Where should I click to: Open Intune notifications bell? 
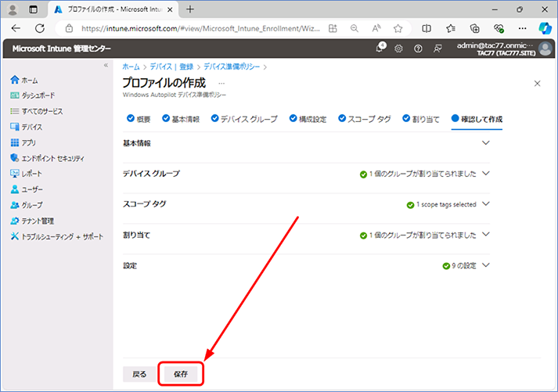(x=380, y=48)
